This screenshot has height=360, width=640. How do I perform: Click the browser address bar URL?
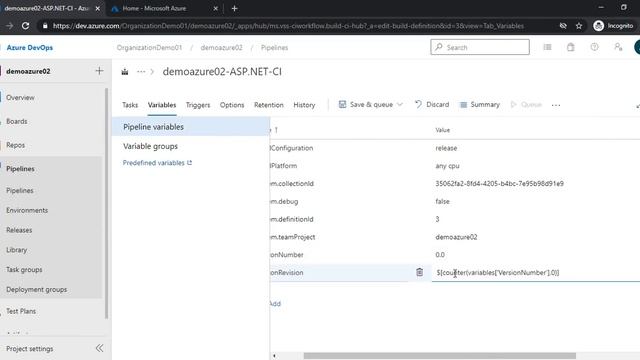click(x=288, y=26)
